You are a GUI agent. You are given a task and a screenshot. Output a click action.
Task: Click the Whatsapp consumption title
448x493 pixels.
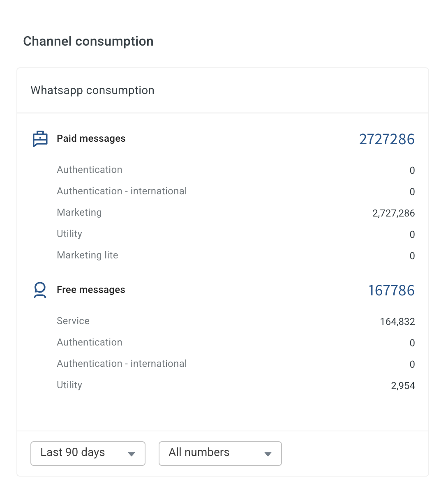pyautogui.click(x=92, y=90)
